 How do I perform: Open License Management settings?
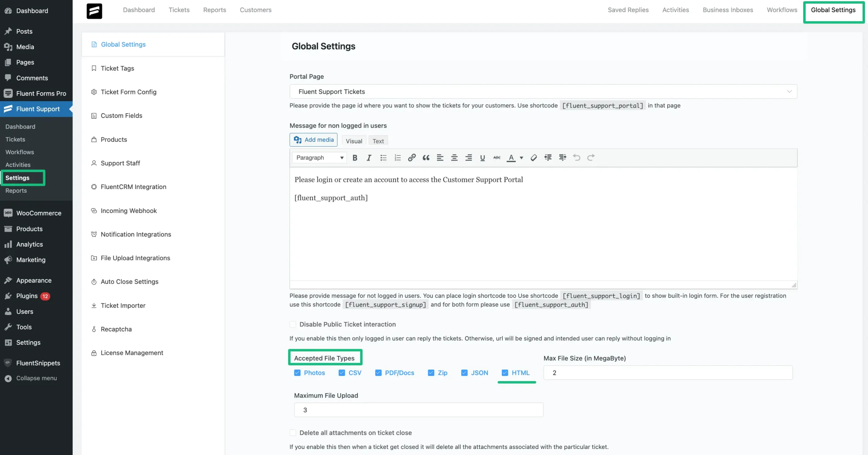tap(132, 353)
